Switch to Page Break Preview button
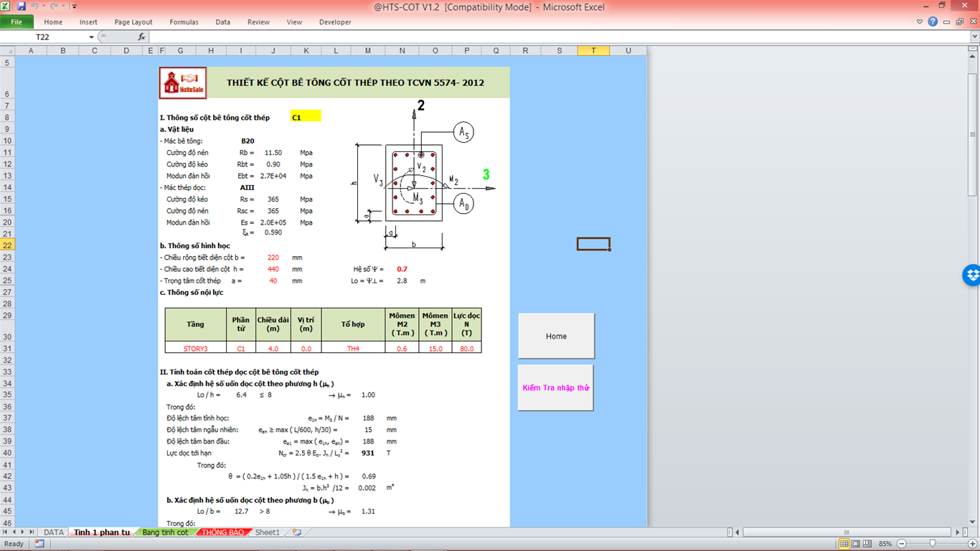980x551 pixels. (868, 544)
